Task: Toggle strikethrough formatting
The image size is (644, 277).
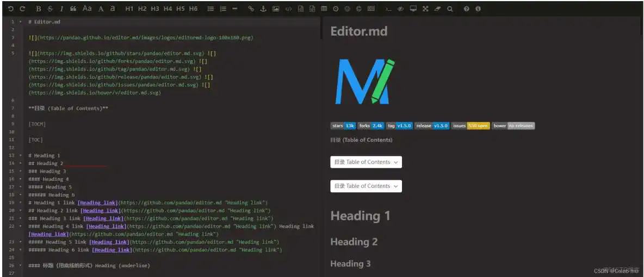Action: (x=50, y=9)
